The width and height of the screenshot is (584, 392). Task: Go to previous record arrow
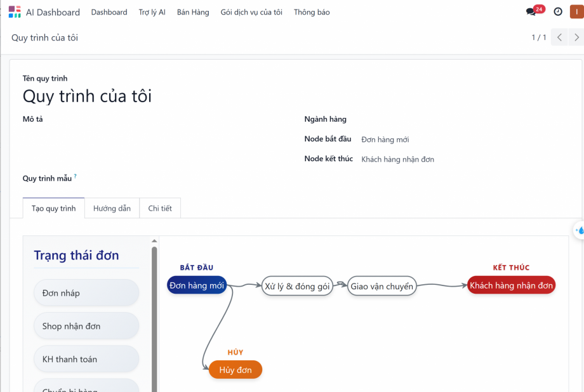(x=559, y=37)
